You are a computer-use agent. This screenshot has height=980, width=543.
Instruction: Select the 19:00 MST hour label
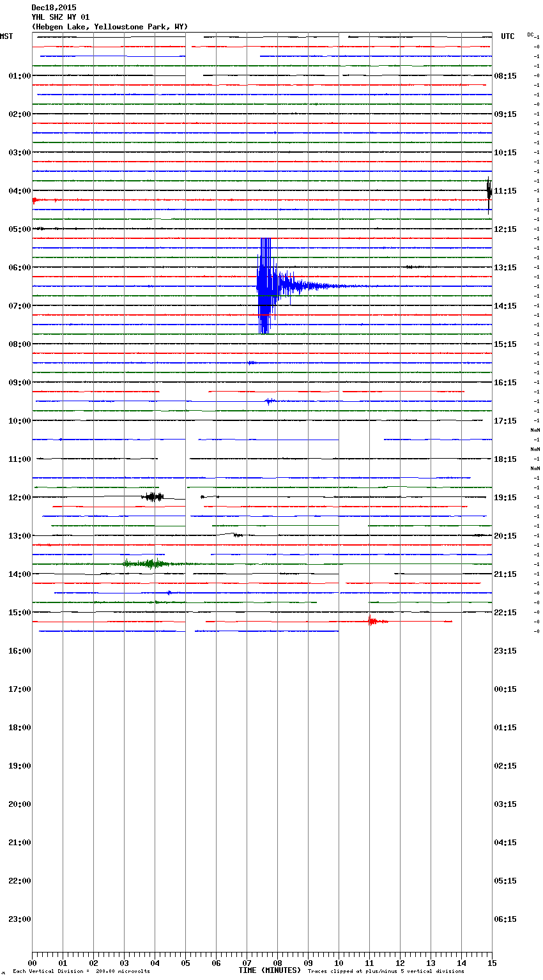point(20,766)
